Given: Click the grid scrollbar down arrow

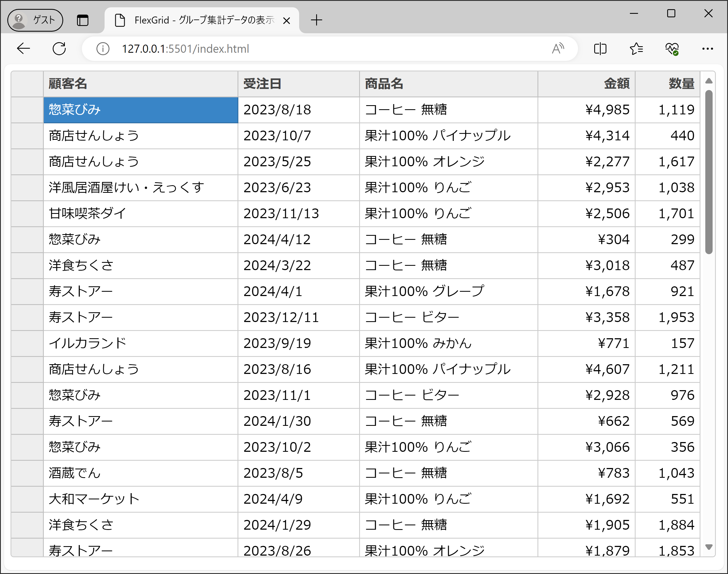Looking at the screenshot, I should [x=709, y=547].
